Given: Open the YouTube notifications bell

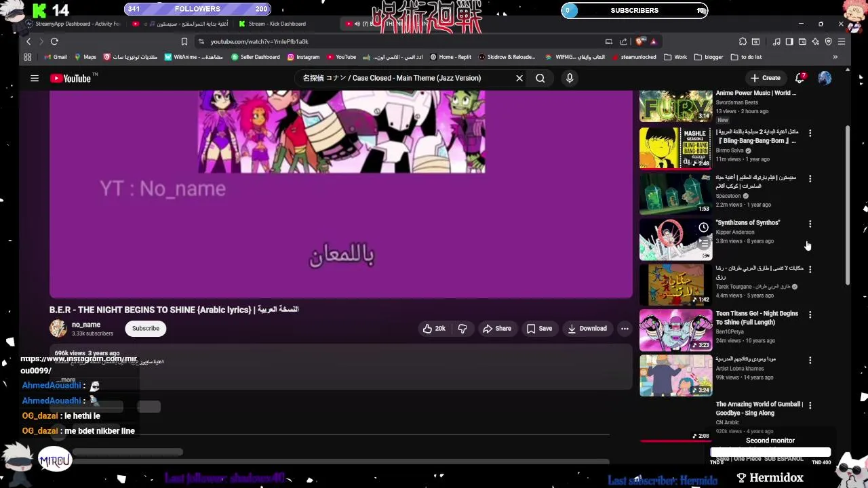Looking at the screenshot, I should (800, 78).
